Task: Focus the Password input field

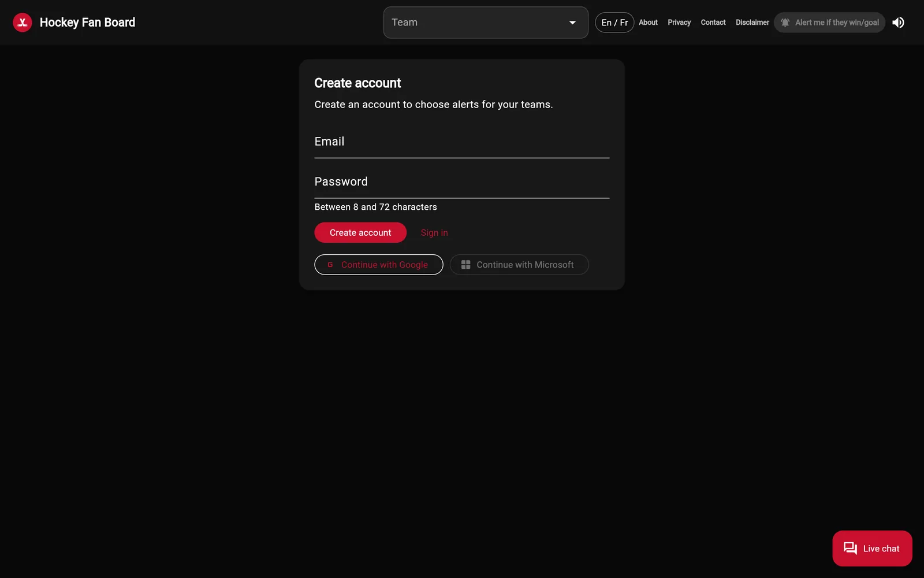Action: [462, 183]
